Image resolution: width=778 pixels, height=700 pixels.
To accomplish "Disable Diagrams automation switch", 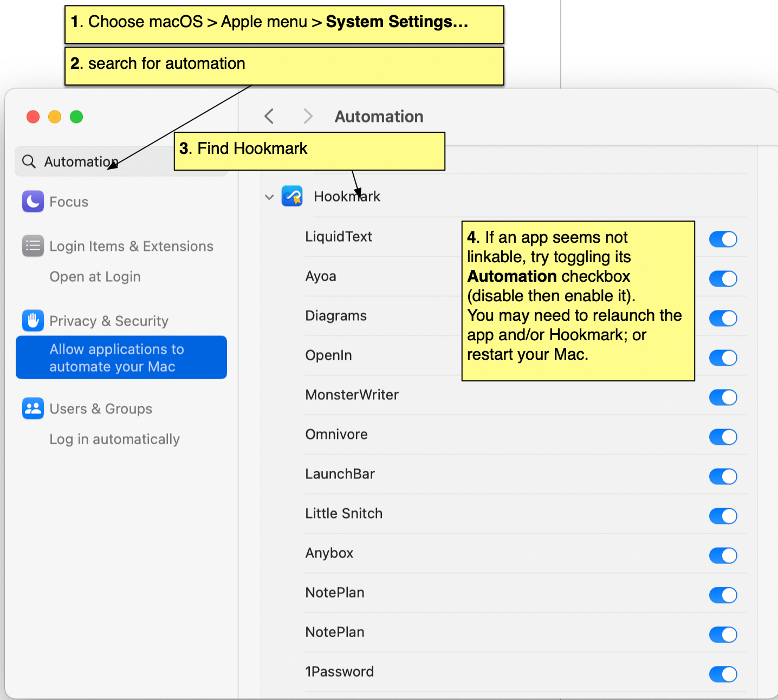I will (x=723, y=318).
